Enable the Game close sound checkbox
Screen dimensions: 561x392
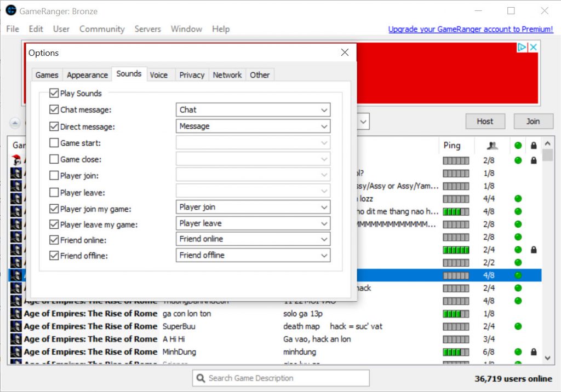(x=54, y=159)
